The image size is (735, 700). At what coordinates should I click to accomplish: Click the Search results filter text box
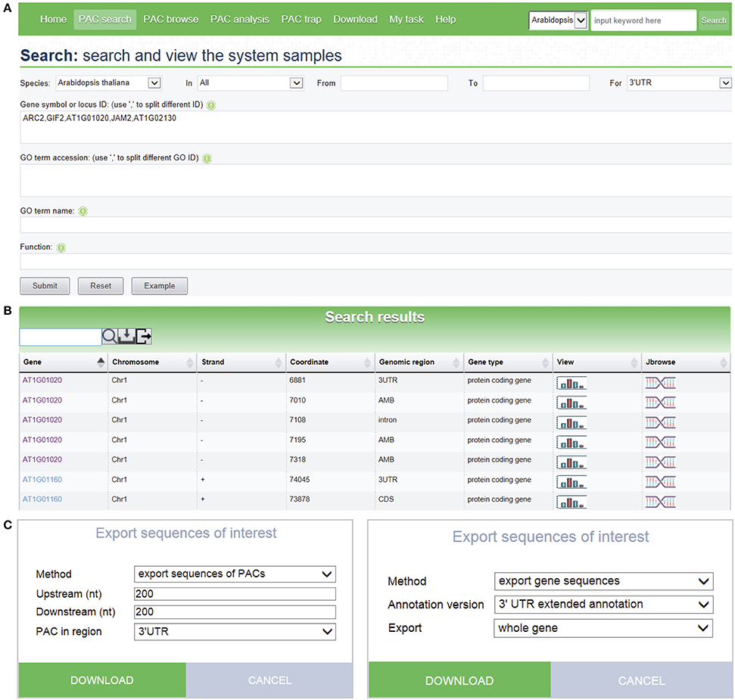point(61,337)
